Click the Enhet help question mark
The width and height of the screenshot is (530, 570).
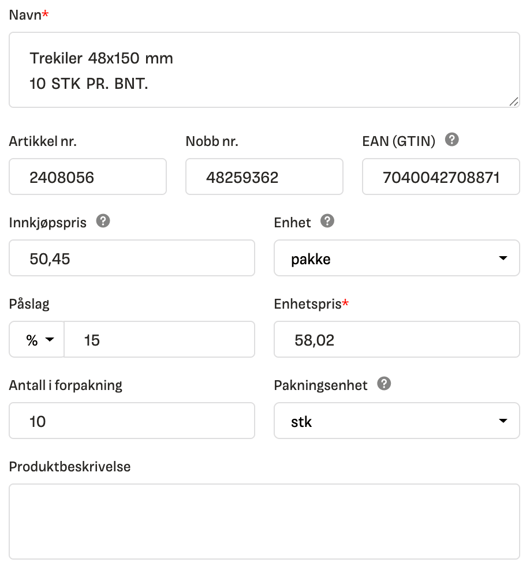click(327, 221)
